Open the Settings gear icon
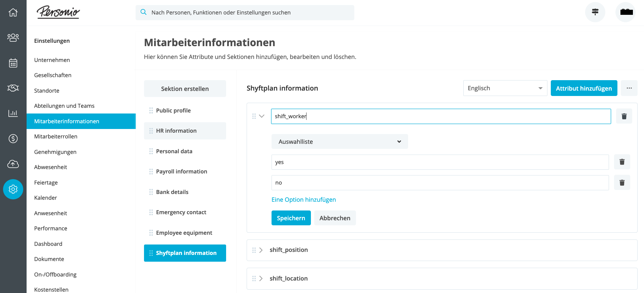 13,189
